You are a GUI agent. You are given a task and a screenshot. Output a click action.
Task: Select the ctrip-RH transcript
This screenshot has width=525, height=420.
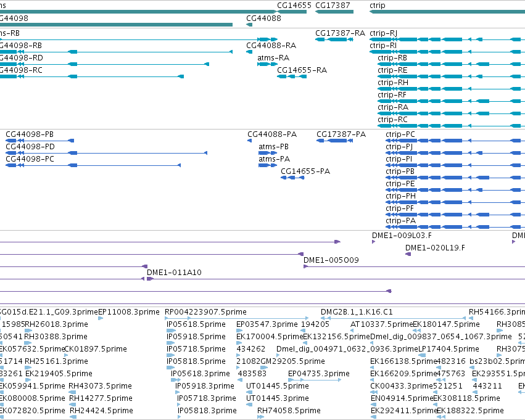[452, 89]
